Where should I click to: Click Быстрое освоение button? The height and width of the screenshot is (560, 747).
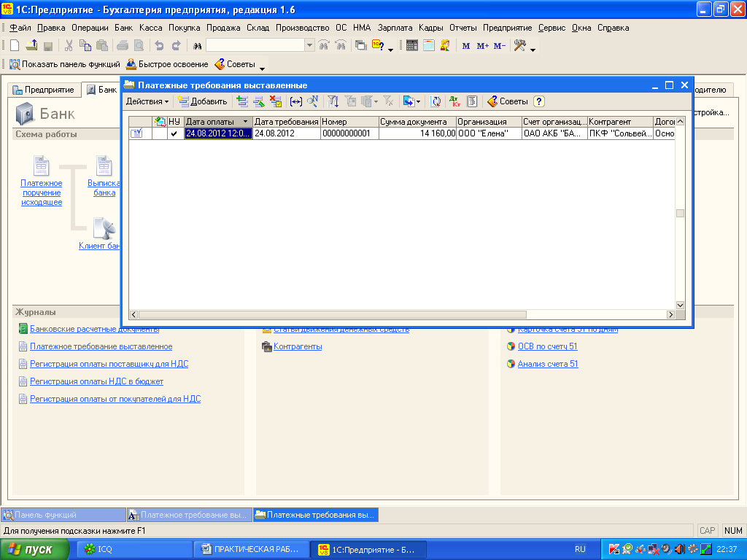click(x=167, y=64)
